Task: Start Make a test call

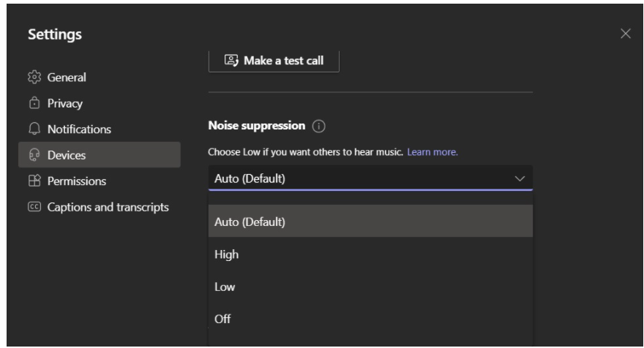Action: [274, 61]
